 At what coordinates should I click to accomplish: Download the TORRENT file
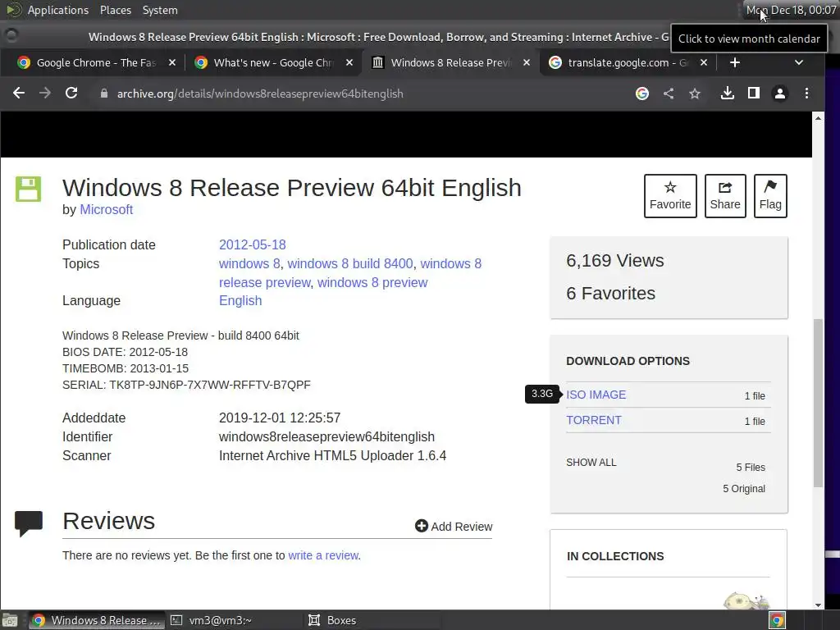594,420
